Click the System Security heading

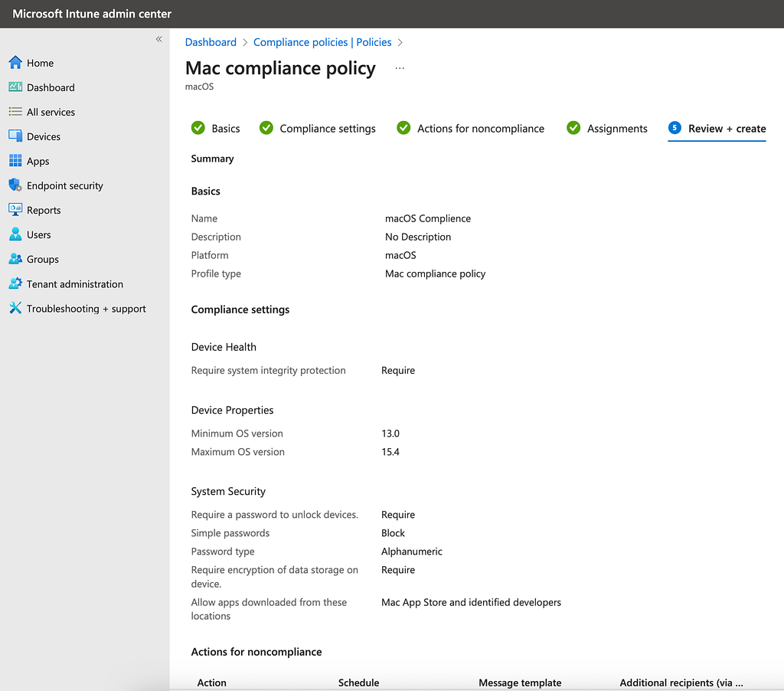228,491
